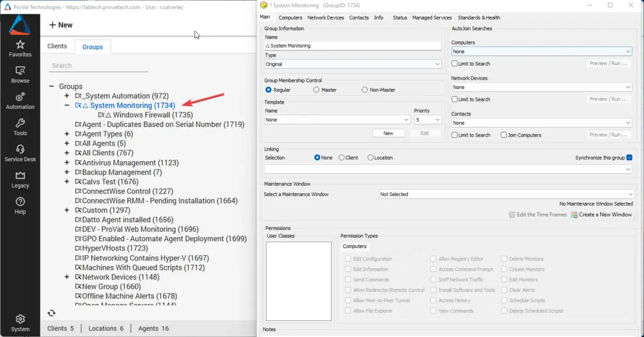Open the Maintenance Window dropdown
The height and width of the screenshot is (337, 644).
coord(506,194)
